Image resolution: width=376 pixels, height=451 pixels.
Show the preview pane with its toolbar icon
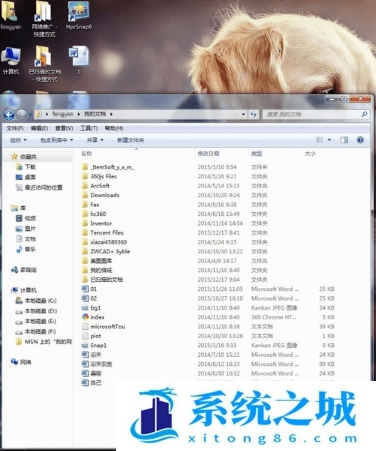pos(344,140)
